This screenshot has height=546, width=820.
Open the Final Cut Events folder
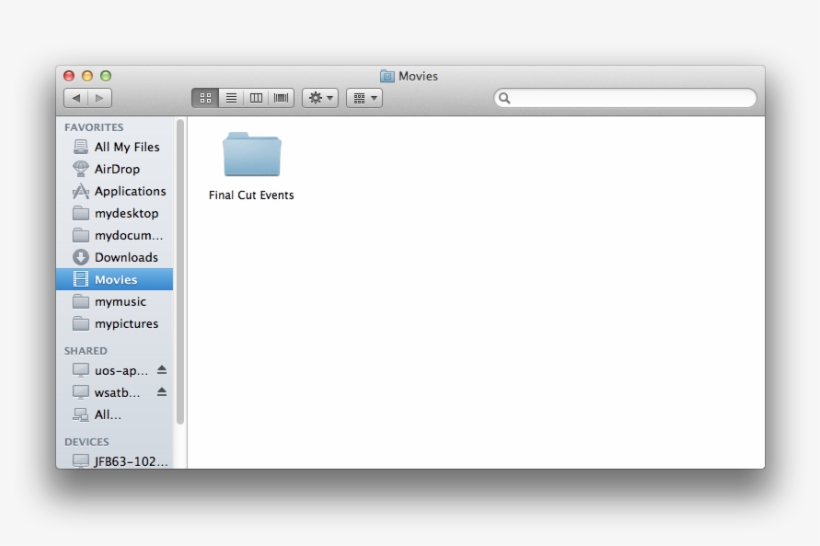point(251,157)
